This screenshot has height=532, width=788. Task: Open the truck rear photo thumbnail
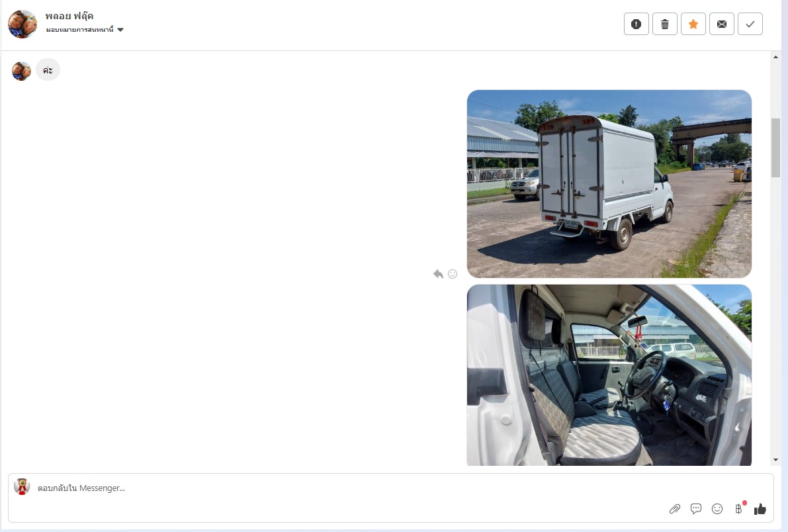(x=609, y=183)
